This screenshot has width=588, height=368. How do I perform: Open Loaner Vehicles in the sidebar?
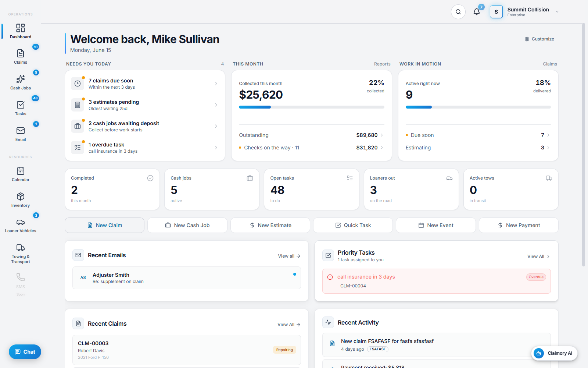(21, 226)
